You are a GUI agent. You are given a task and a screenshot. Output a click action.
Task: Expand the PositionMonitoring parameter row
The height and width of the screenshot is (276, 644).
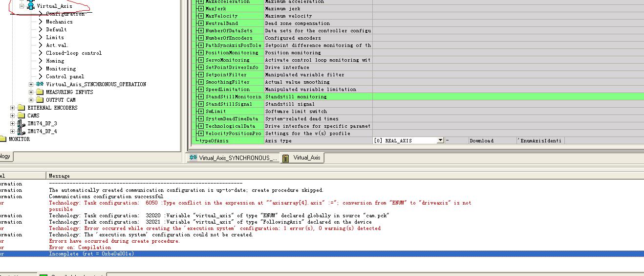tap(201, 52)
